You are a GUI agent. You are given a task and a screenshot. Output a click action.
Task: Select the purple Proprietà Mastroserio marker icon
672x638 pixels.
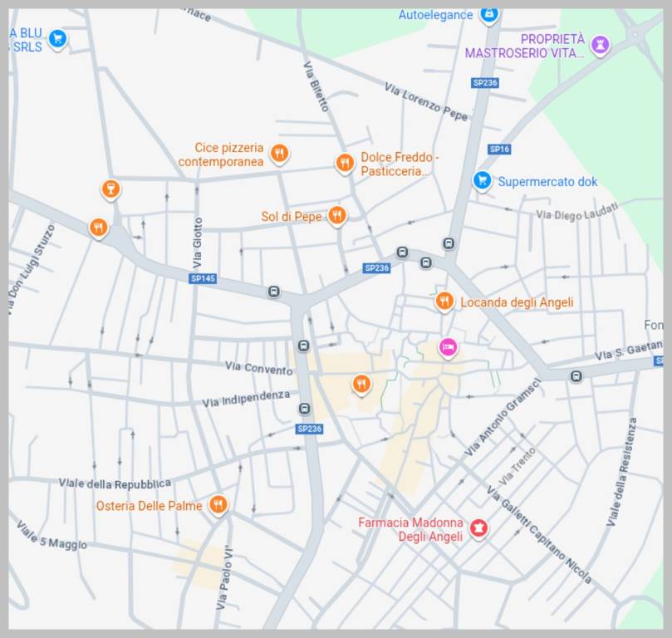pyautogui.click(x=601, y=45)
